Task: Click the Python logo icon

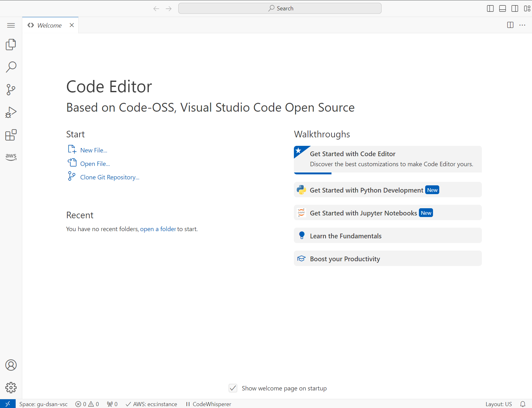Action: pyautogui.click(x=301, y=190)
